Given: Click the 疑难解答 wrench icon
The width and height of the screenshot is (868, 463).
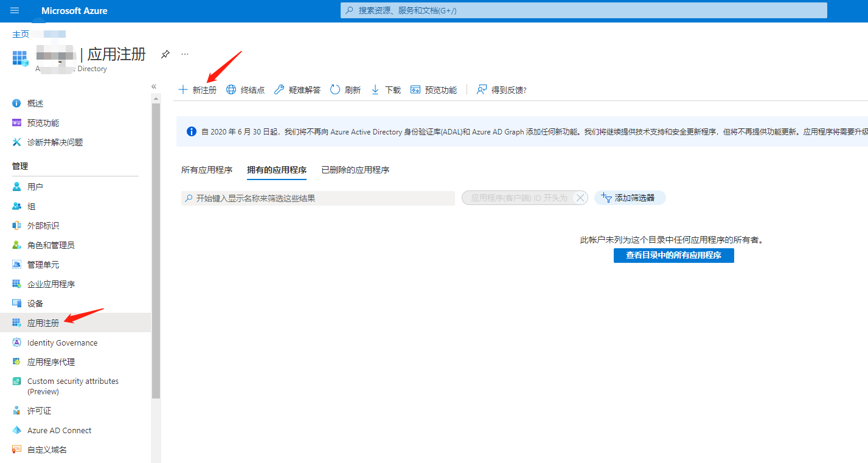Looking at the screenshot, I should point(279,90).
